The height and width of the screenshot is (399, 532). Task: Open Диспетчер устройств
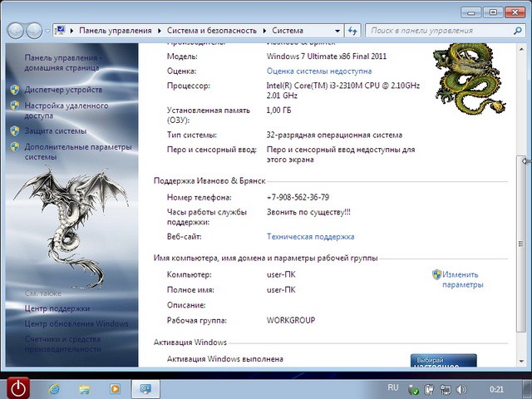coord(63,90)
